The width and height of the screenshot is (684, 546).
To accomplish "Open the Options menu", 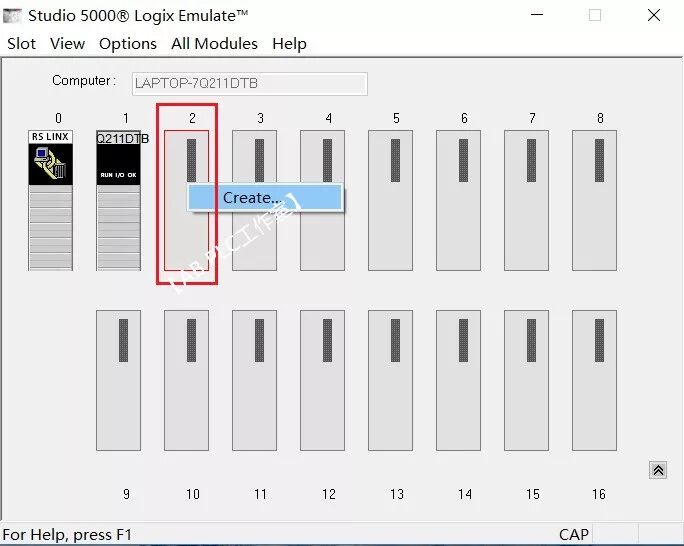I will pos(128,44).
